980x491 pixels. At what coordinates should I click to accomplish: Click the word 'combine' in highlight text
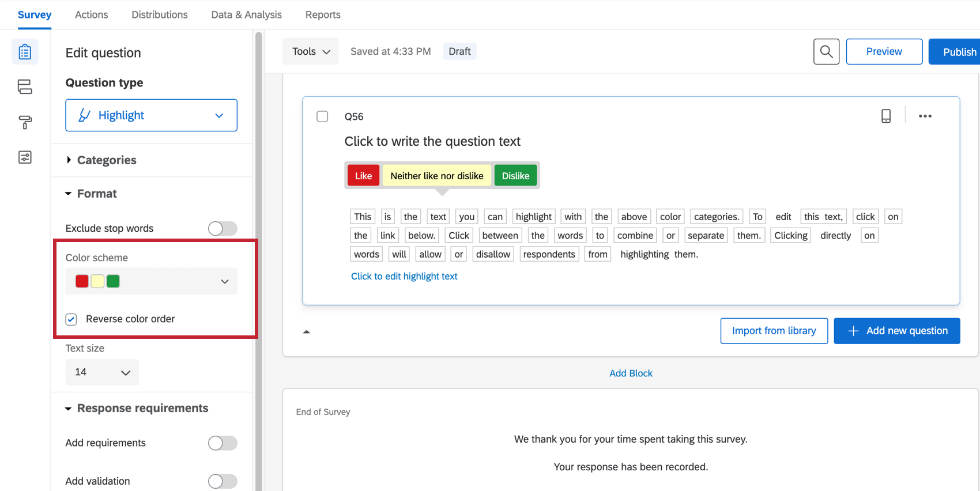click(x=635, y=235)
